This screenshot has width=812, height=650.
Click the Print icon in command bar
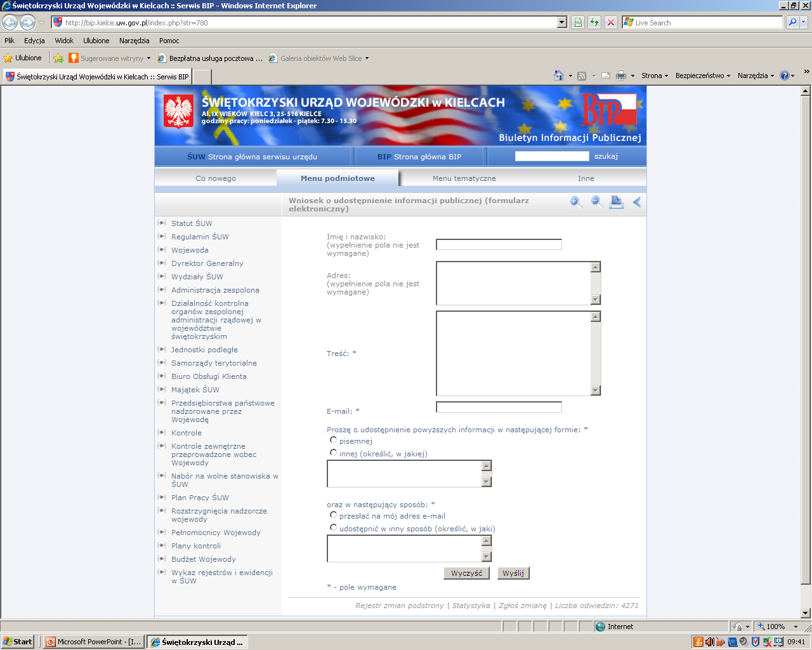coord(621,76)
